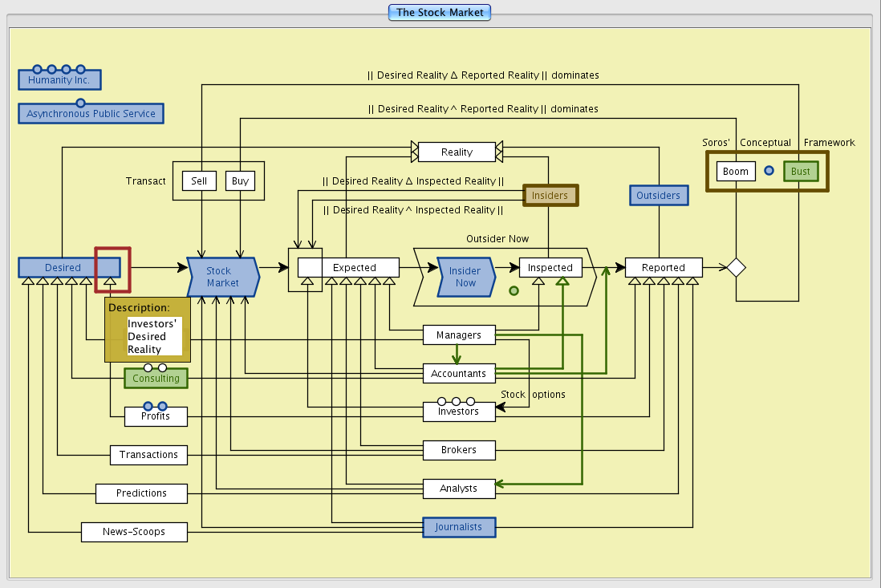Click the Sell transaction box
Screen dimensions: 881x588
tap(199, 181)
